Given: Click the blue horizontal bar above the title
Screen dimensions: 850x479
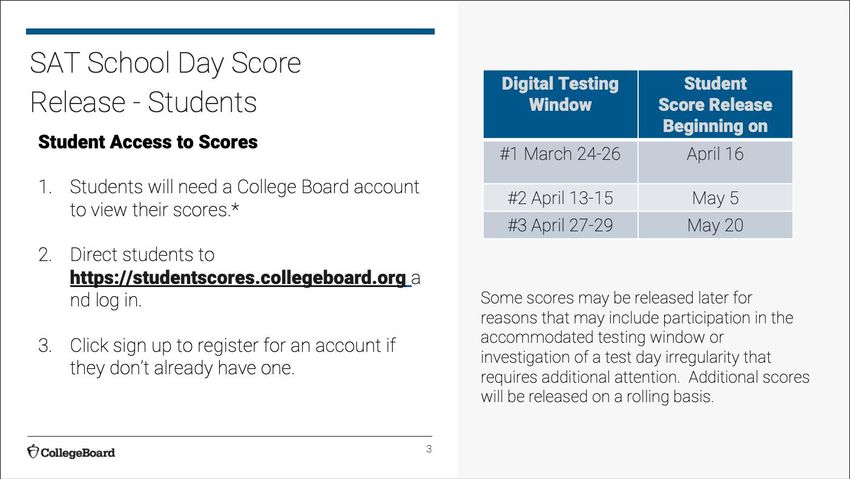Looking at the screenshot, I should click(x=230, y=31).
